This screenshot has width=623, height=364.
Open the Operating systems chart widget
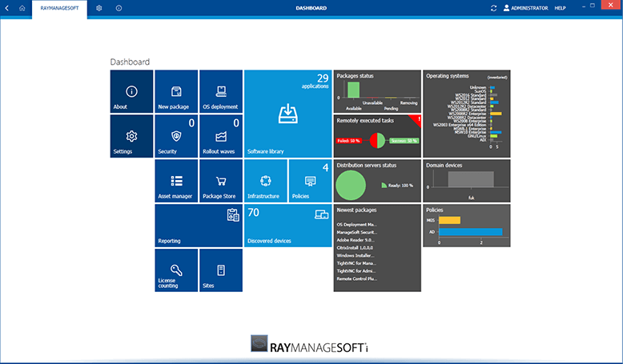point(467,114)
